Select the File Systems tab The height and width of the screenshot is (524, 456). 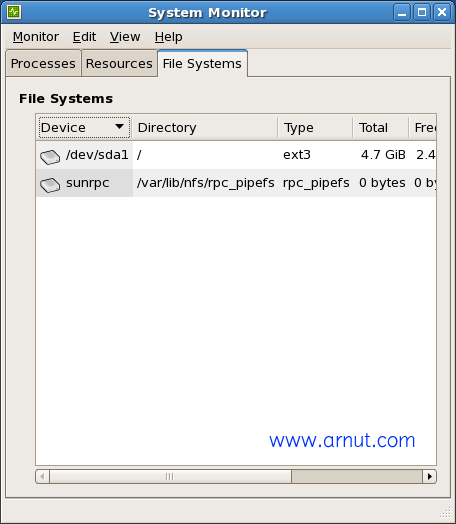point(202,63)
